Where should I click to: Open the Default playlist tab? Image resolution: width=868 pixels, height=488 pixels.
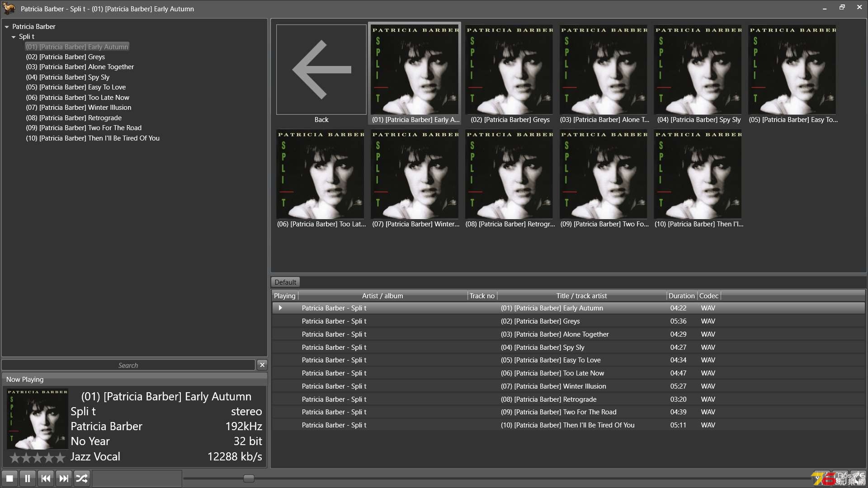click(x=285, y=282)
